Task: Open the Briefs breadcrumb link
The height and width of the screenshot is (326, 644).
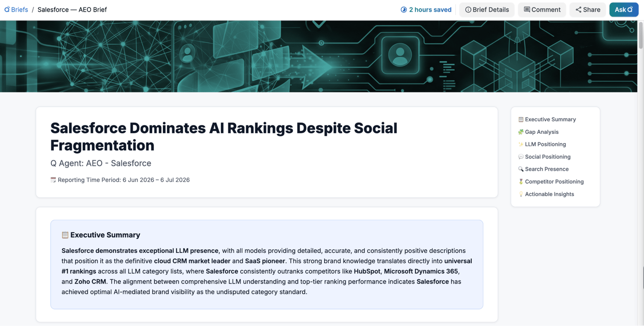Action: [x=16, y=9]
